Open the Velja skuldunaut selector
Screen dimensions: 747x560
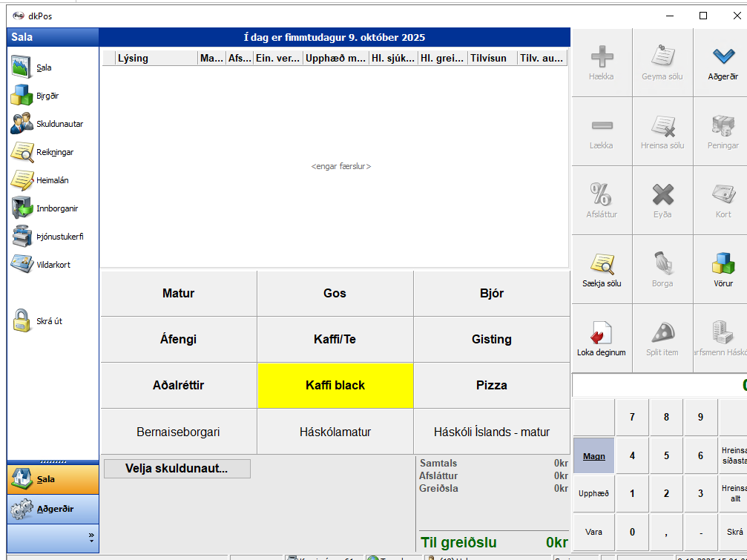[177, 469]
